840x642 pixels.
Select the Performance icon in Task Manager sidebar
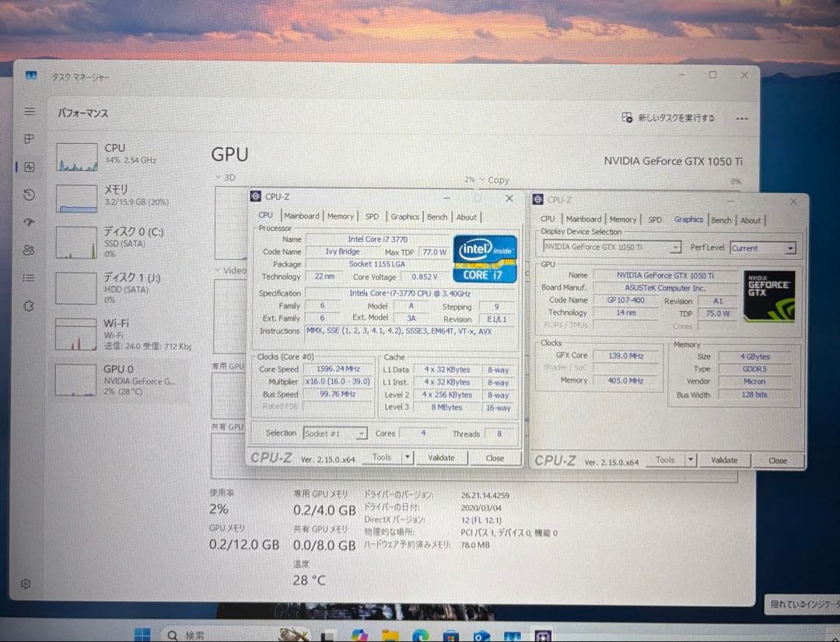coord(30,167)
